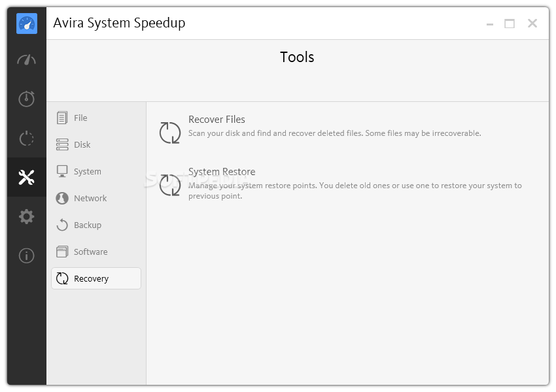Viewport: 556px width, 392px height.
Task: Click the Avira System Speedup logo icon
Action: click(x=27, y=24)
